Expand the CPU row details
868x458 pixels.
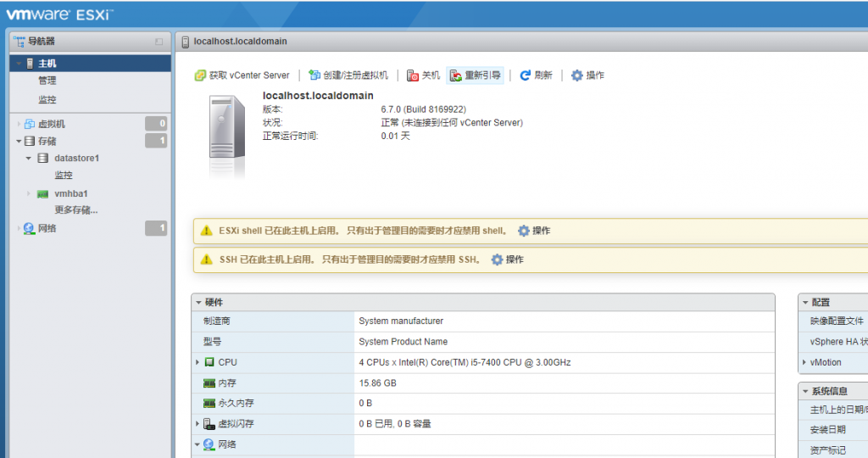click(197, 362)
